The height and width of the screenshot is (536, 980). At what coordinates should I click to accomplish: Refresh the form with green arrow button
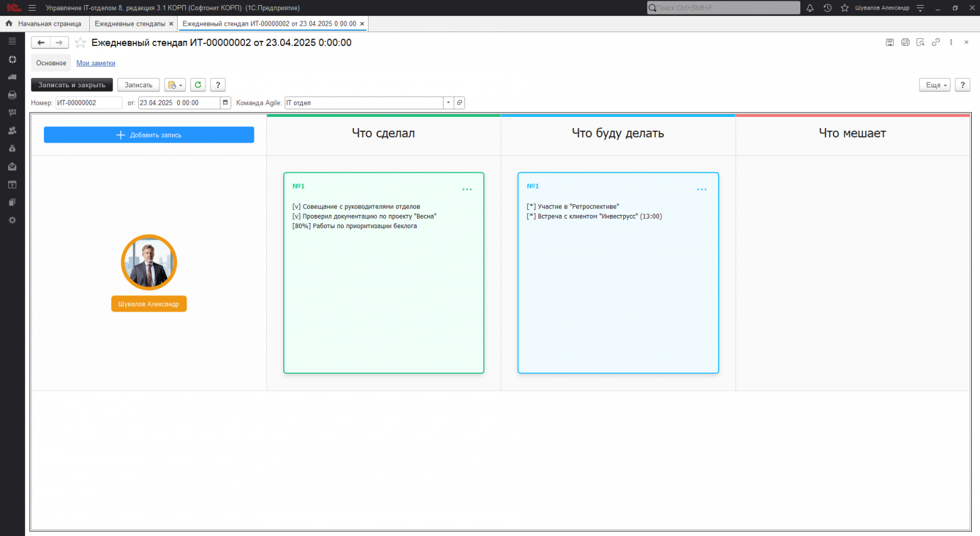coord(198,85)
